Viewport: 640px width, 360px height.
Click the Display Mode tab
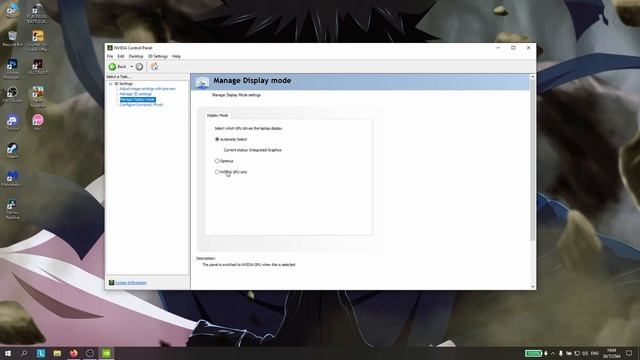pos(218,116)
